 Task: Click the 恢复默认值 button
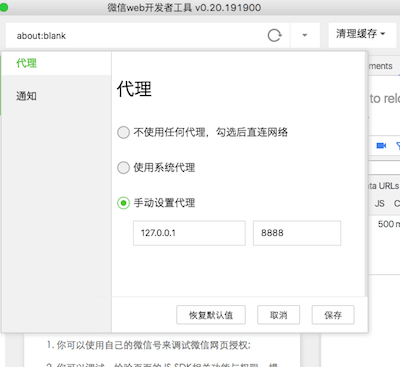211,315
